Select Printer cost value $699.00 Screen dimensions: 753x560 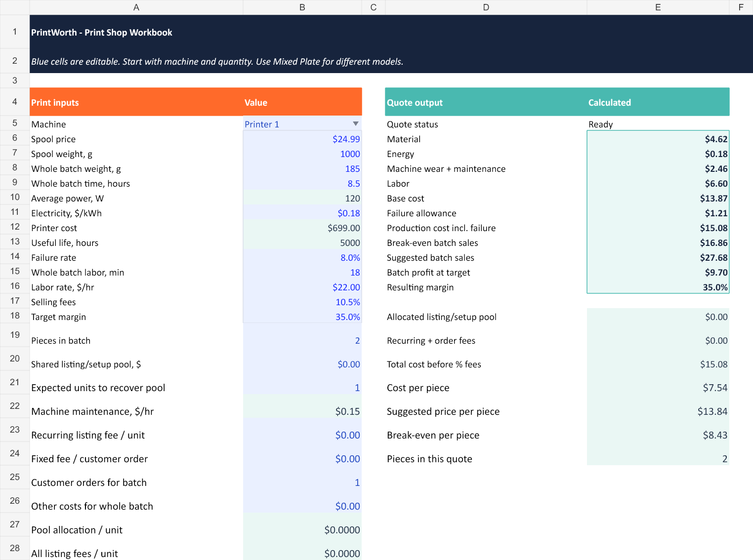click(x=302, y=228)
